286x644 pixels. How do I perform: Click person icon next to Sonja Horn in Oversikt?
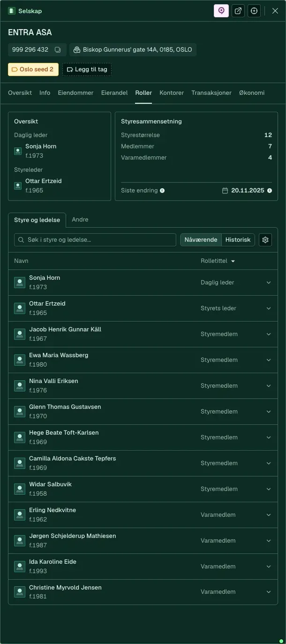click(x=18, y=151)
